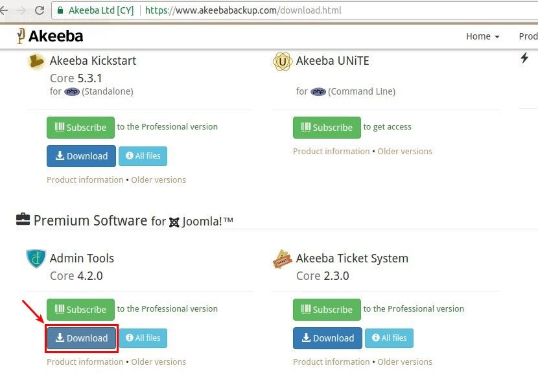Open All files for Akeeba Ticket System
Viewport: 538px width, 392px height.
[390, 338]
